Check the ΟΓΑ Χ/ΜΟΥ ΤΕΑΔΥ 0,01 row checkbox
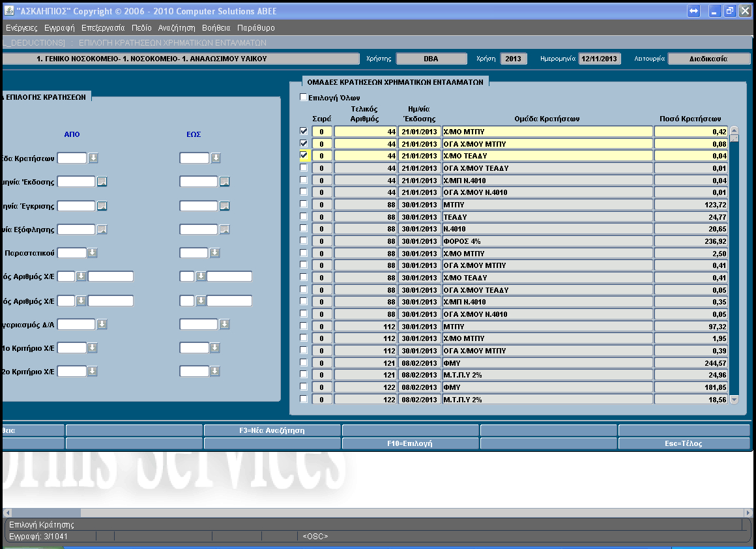 pos(303,168)
